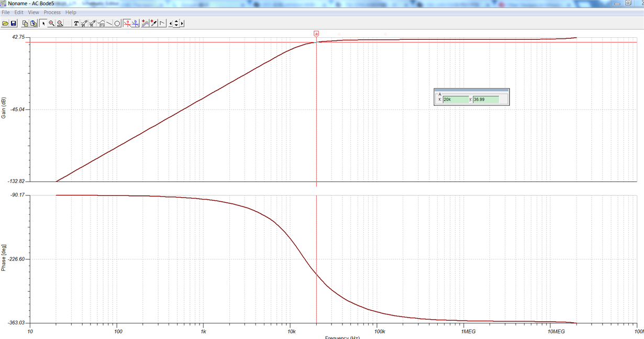This screenshot has width=644, height=339.
Task: Click the first curve label pointer tool
Action: pyautogui.click(x=84, y=24)
